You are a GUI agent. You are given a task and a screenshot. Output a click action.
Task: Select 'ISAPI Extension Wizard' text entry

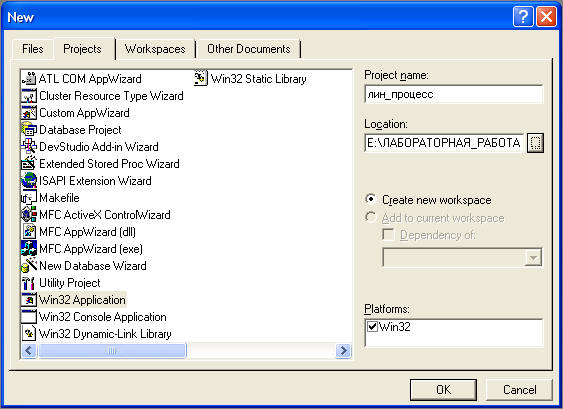[95, 181]
